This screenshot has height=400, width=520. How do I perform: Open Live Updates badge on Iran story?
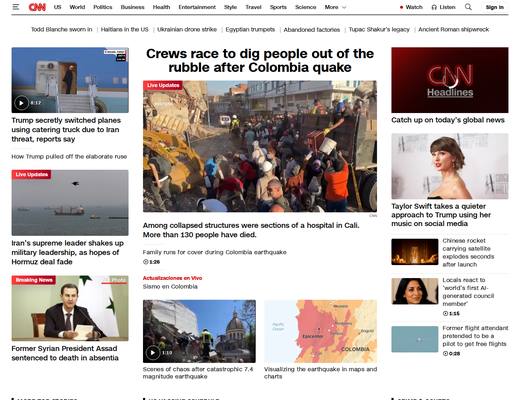point(32,174)
